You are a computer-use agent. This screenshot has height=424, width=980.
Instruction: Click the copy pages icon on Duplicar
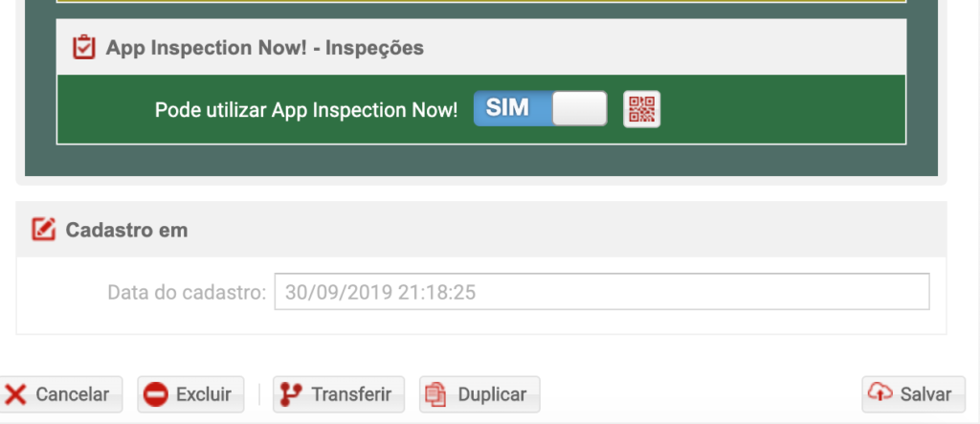coord(435,394)
